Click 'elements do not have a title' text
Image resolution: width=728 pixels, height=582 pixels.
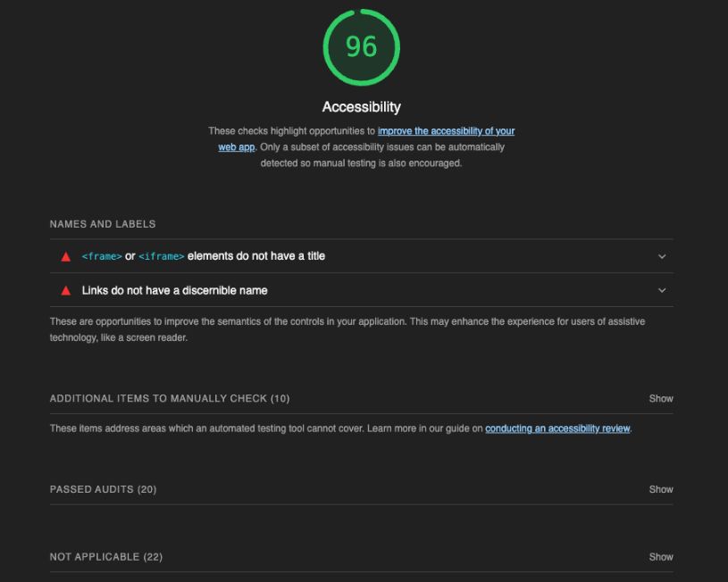pos(255,256)
